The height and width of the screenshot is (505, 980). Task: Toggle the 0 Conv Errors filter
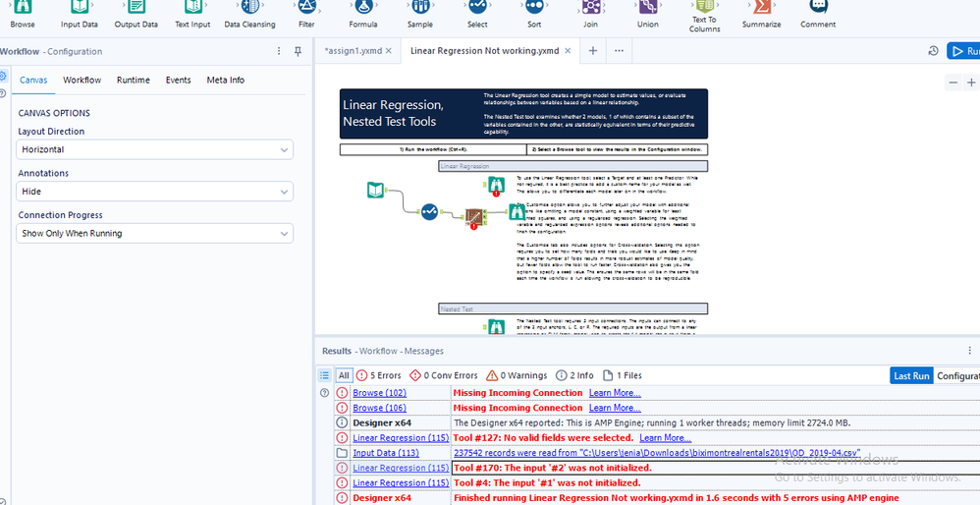click(444, 375)
